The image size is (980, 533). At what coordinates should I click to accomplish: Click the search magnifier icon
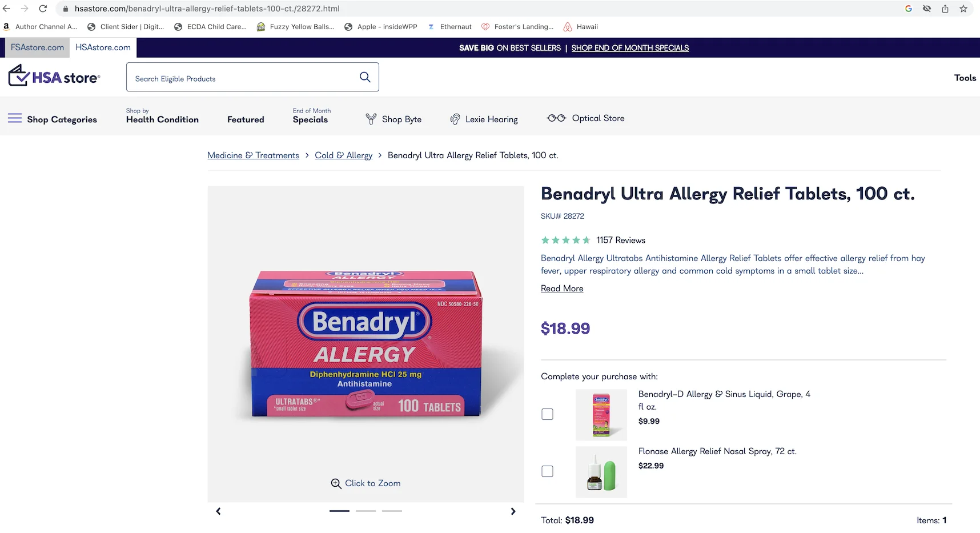pyautogui.click(x=365, y=77)
